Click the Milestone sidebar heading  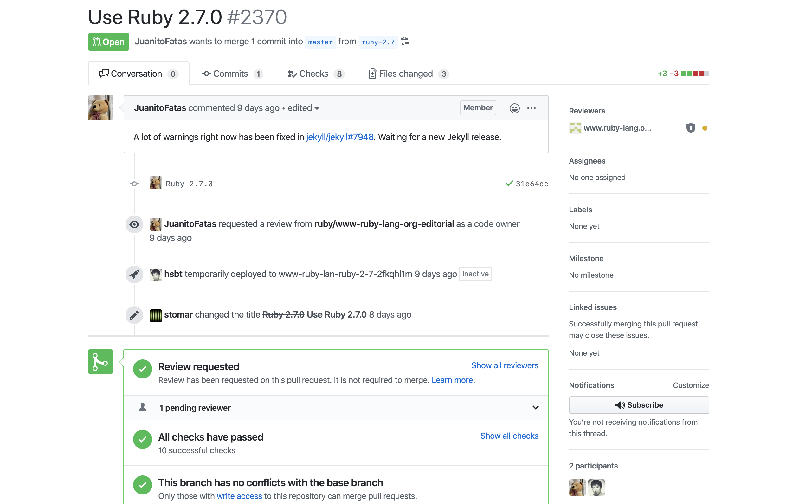point(586,258)
